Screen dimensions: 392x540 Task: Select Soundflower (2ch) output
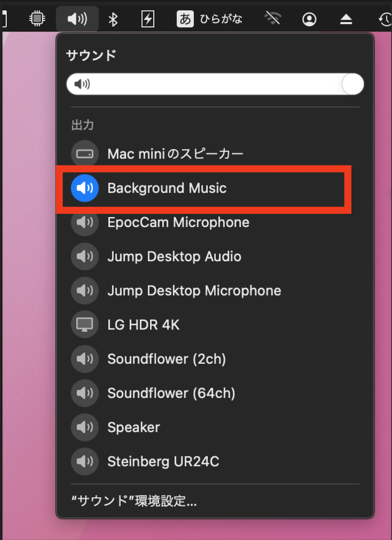click(x=167, y=359)
